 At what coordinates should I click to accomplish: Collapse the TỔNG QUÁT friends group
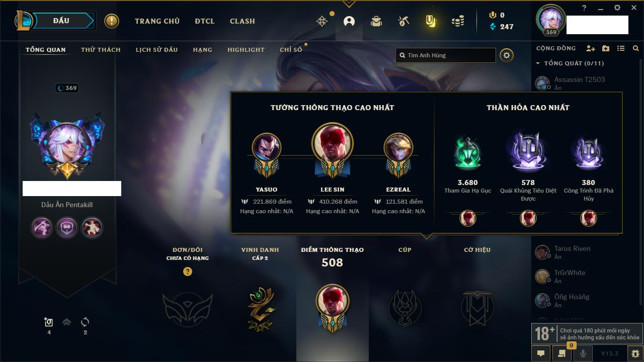(x=538, y=63)
